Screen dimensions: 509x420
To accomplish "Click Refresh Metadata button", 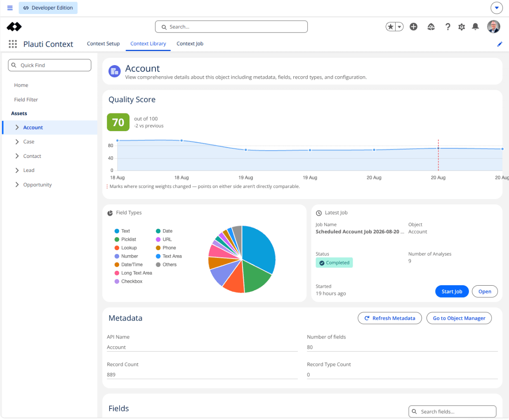I will (390, 318).
